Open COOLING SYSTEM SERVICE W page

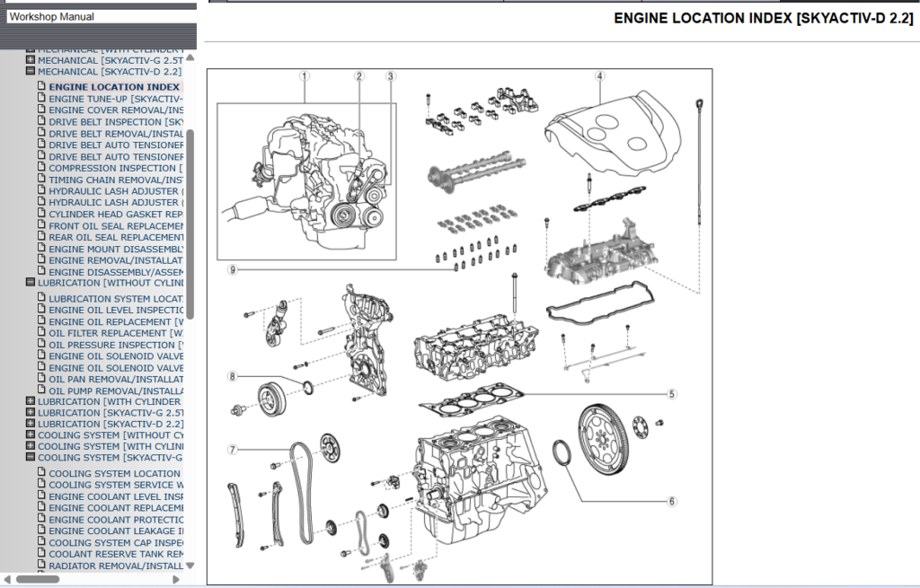116,484
